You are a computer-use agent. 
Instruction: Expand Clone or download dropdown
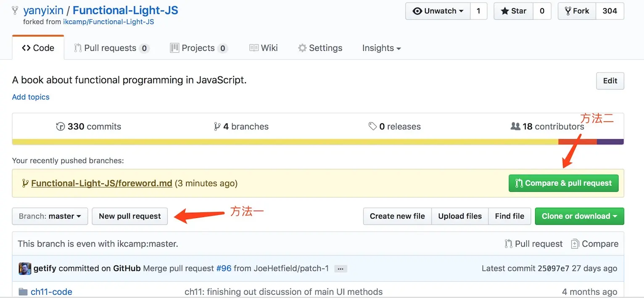(579, 216)
